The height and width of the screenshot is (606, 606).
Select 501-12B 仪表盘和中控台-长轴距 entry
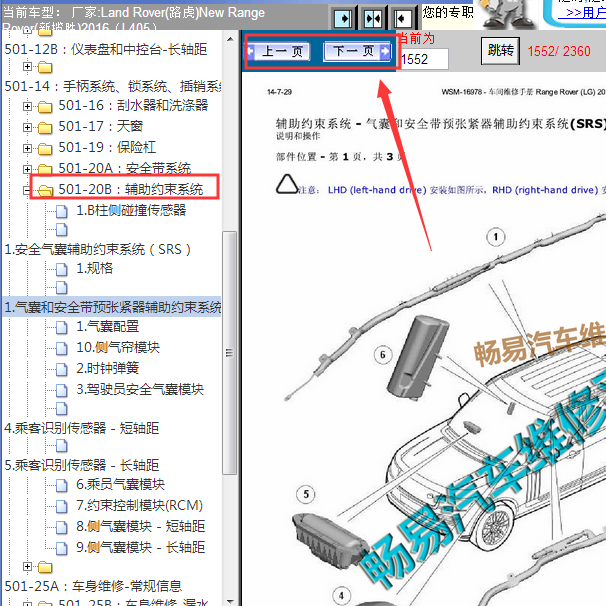coord(106,49)
